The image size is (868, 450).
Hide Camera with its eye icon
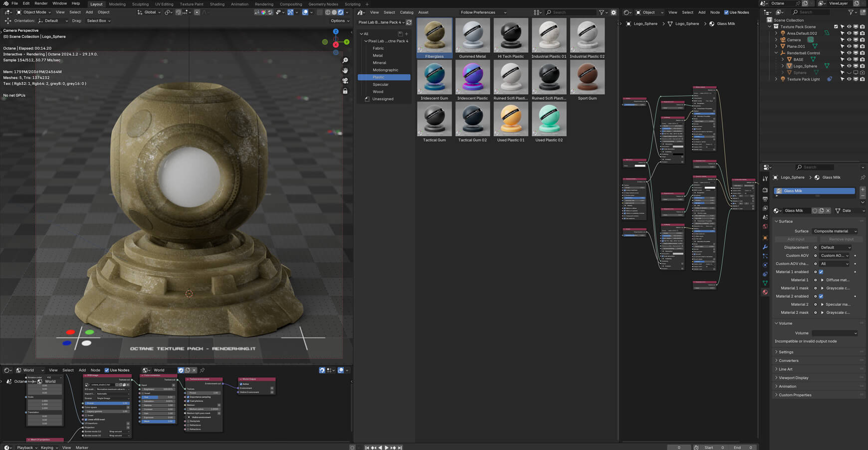(x=849, y=40)
